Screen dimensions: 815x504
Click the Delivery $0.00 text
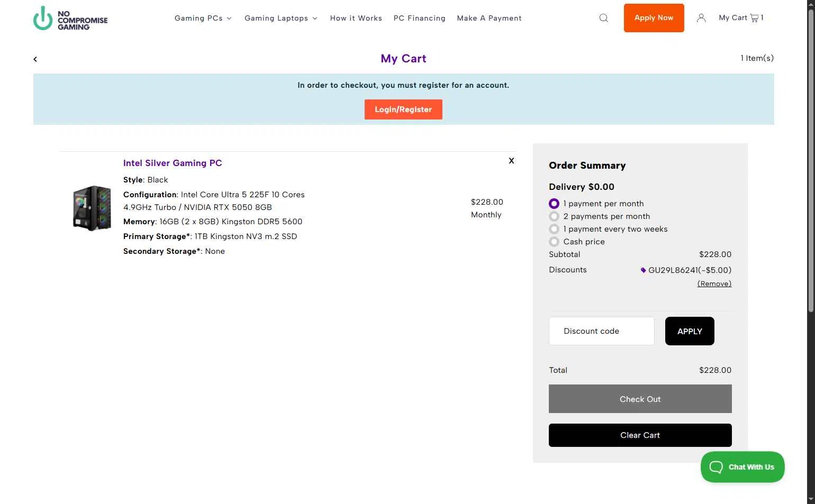pyautogui.click(x=582, y=187)
